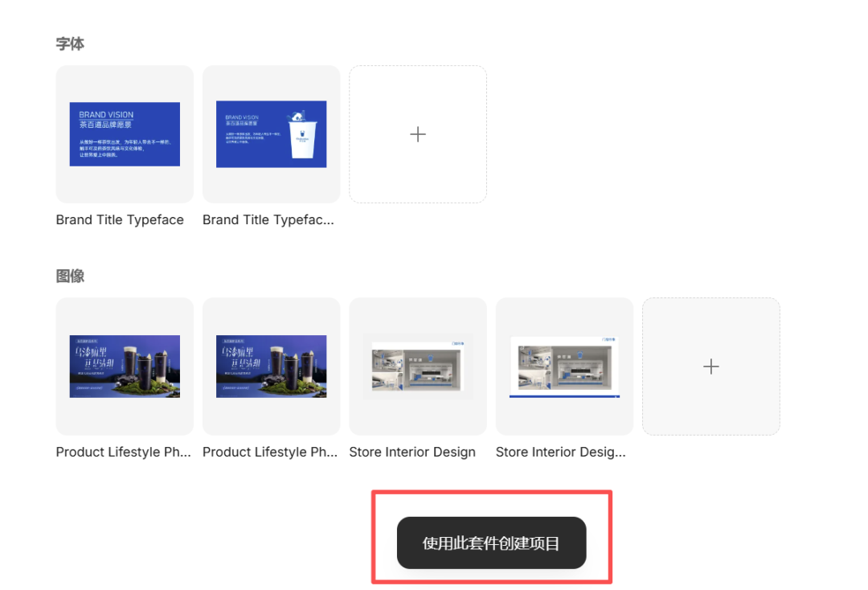
Task: Select the Store Interior thumbnail with blue bottom bar
Action: [564, 367]
